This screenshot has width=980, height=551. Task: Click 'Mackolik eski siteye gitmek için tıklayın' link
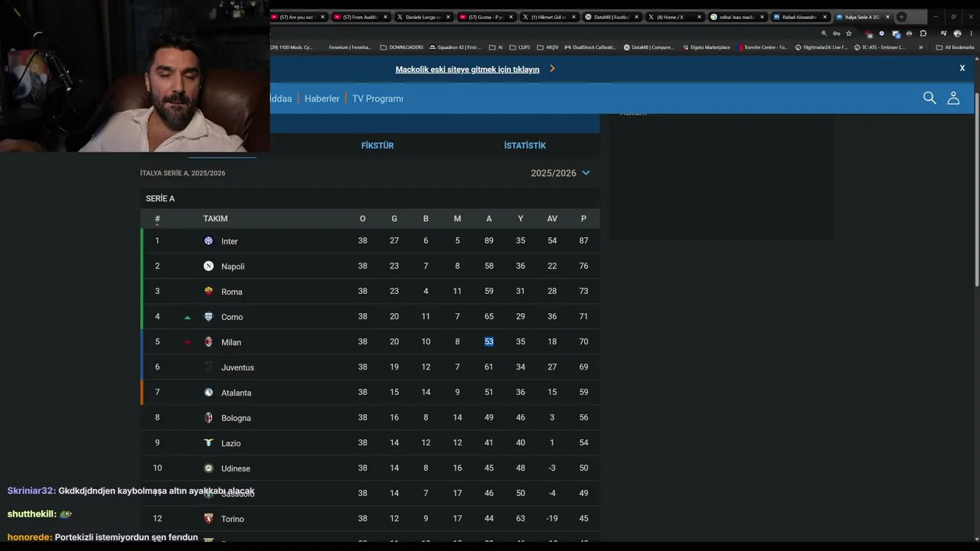467,69
